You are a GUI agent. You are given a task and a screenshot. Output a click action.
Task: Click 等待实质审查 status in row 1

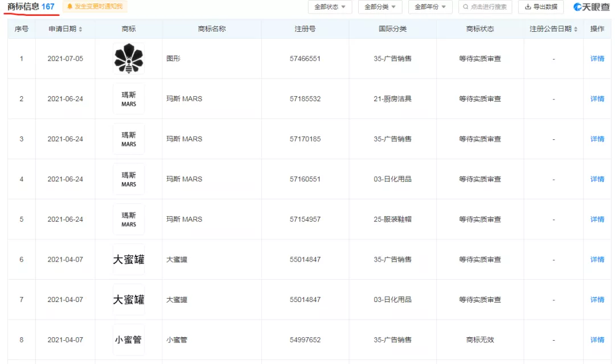[x=479, y=59]
